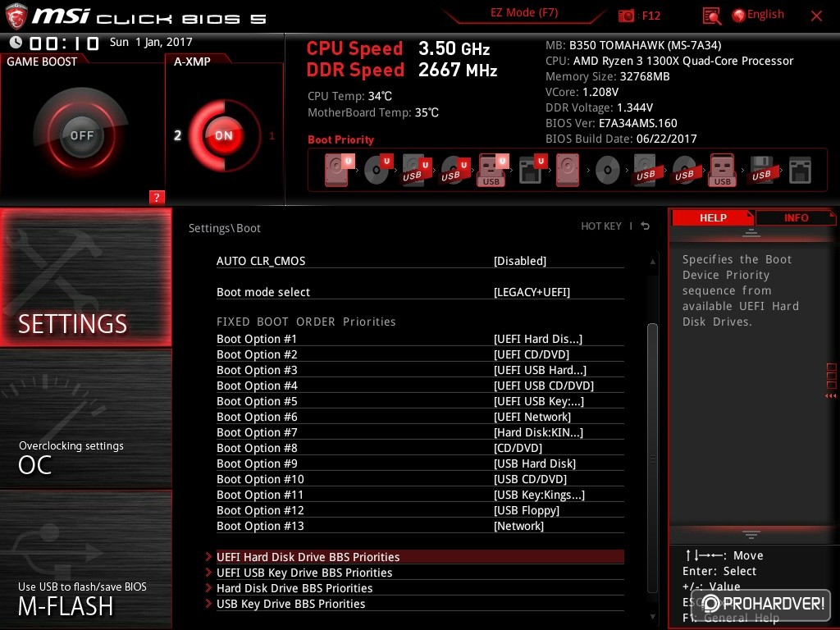Change Boot Option #7 Hard Disk:KIN value
Screen dimensions: 840x630
point(538,431)
